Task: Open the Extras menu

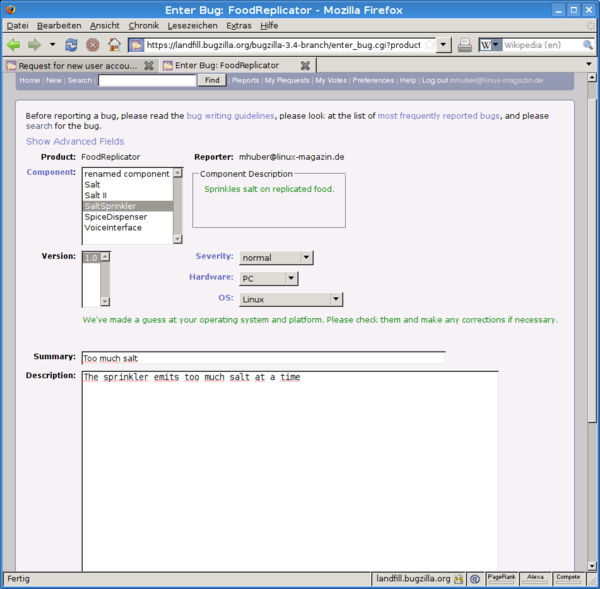Action: [x=238, y=26]
